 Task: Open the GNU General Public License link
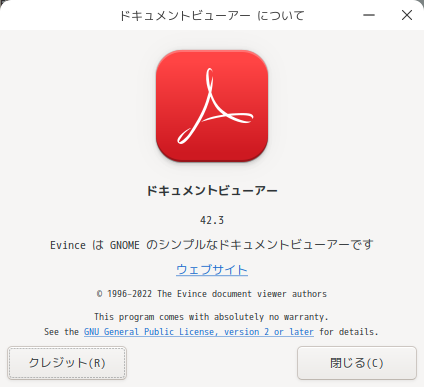pos(199,332)
